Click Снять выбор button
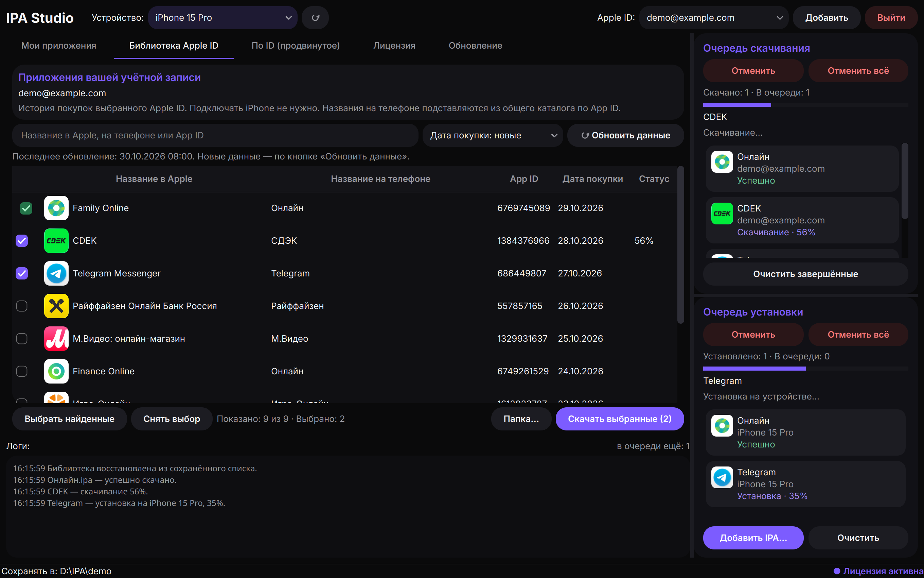This screenshot has width=924, height=578. coord(172,419)
